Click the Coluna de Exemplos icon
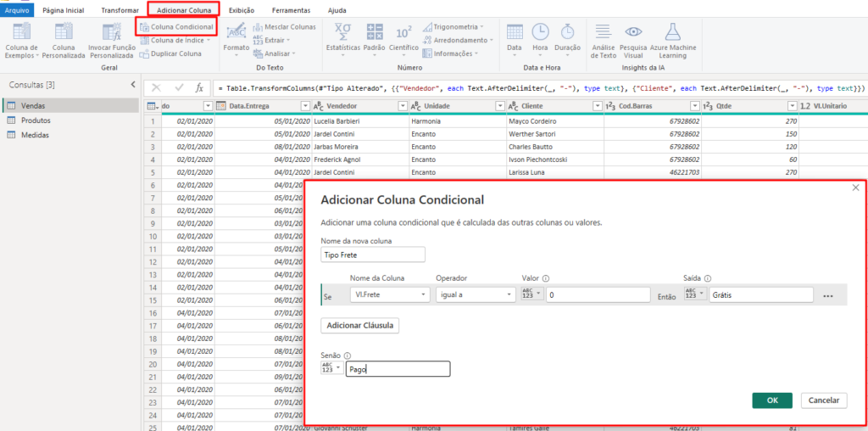 click(21, 33)
